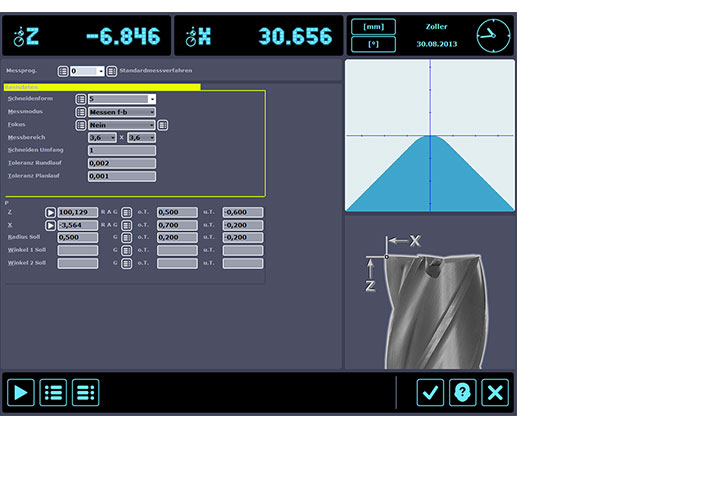The height and width of the screenshot is (480, 725).
Task: Click the Radius Soll value field
Action: pos(78,237)
